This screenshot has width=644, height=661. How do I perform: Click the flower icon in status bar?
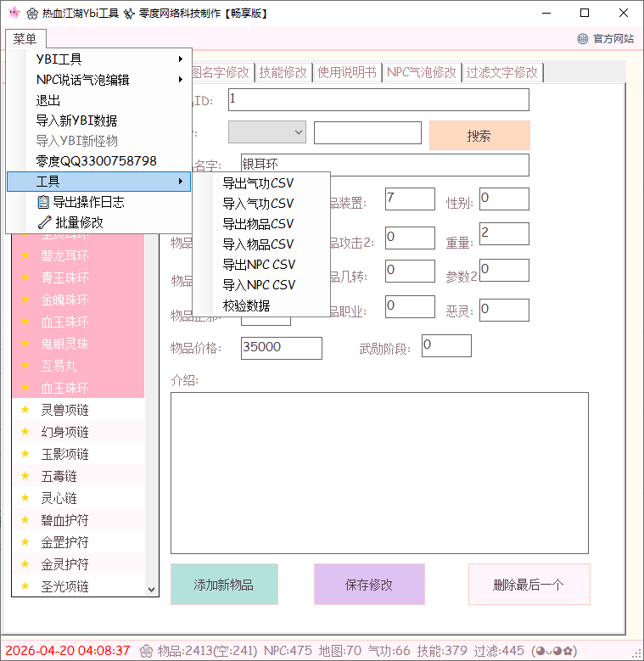pyautogui.click(x=146, y=651)
